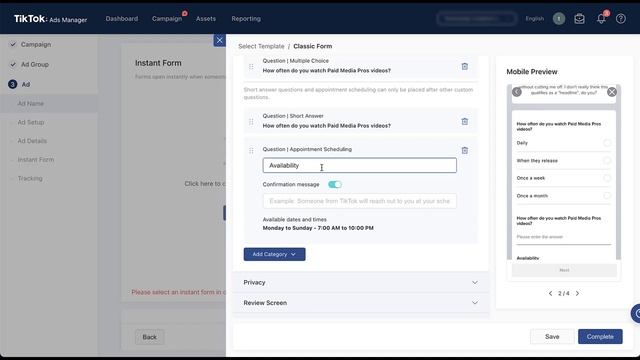Open the Reporting menu
Image resolution: width=640 pixels, height=360 pixels.
246,19
